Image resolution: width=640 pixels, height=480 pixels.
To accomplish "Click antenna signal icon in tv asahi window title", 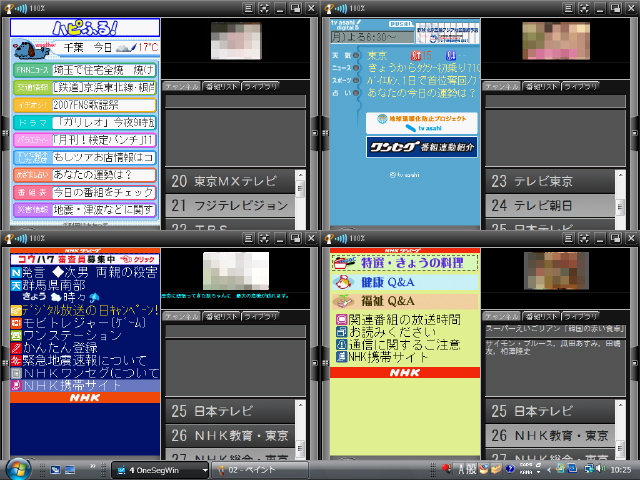I will (x=335, y=9).
